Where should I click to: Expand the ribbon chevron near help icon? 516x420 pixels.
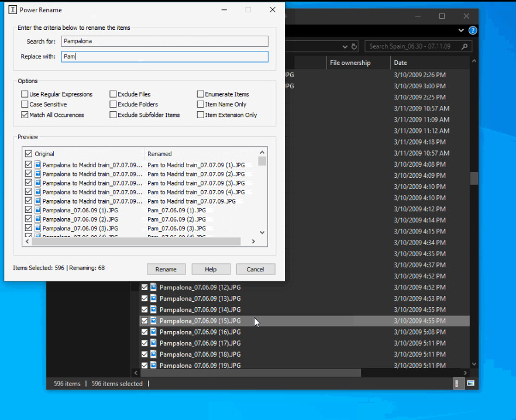[x=461, y=30]
